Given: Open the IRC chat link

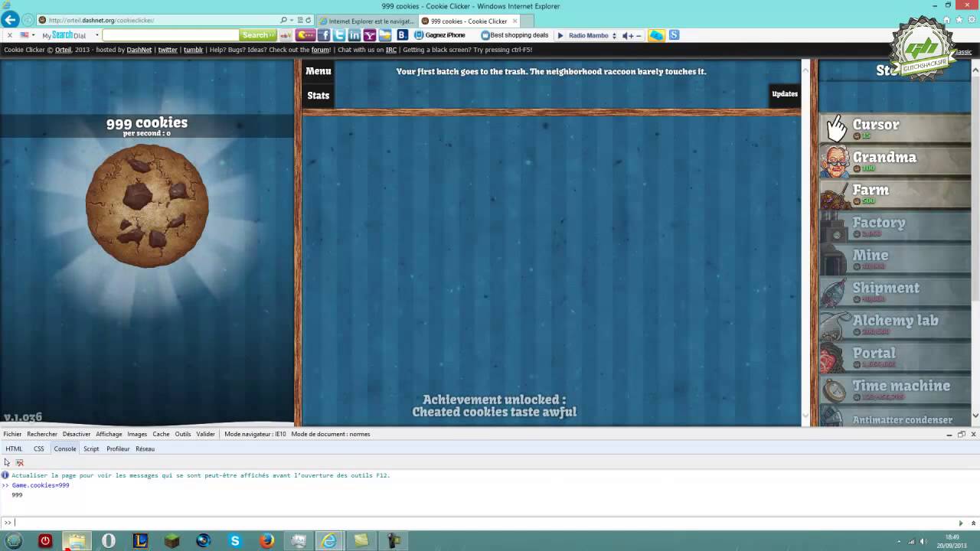Looking at the screenshot, I should click(x=391, y=50).
